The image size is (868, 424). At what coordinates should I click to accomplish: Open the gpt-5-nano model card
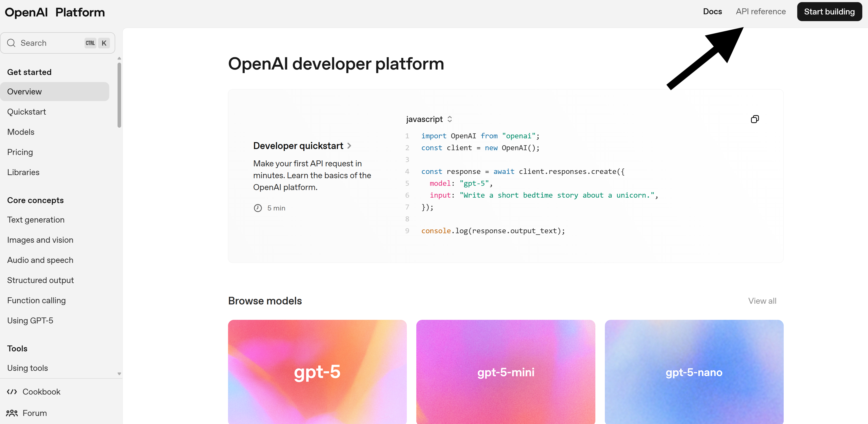tap(694, 372)
